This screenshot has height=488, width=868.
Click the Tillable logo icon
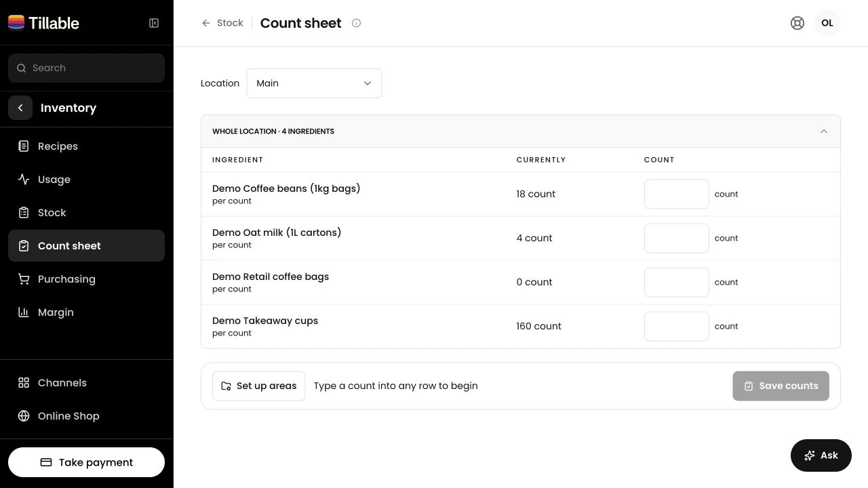pos(16,23)
